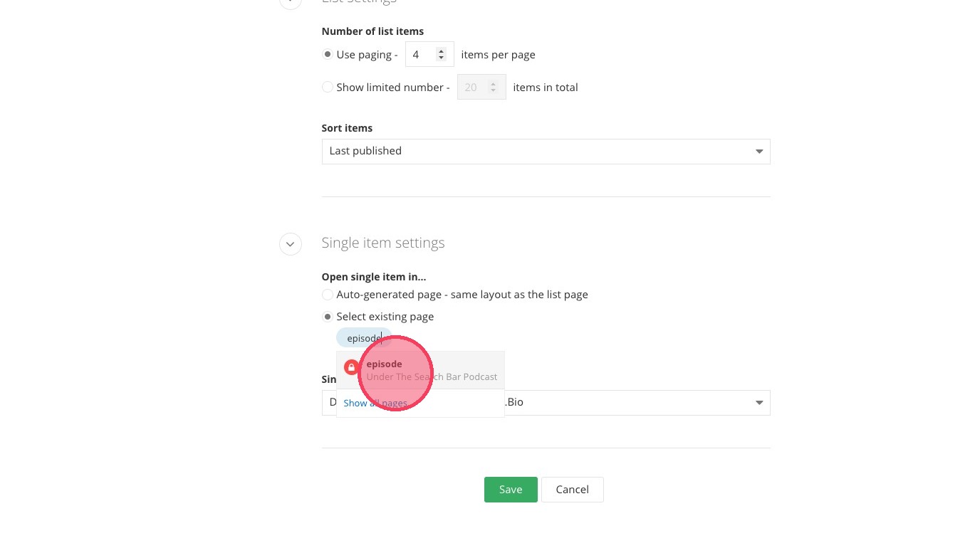Collapse the Single item settings section

click(290, 243)
